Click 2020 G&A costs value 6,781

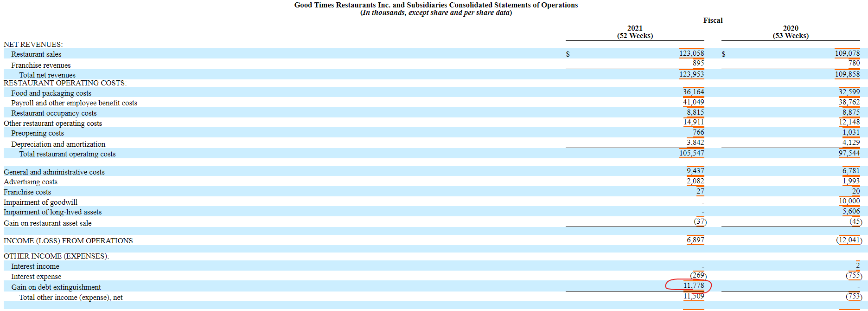tap(851, 171)
